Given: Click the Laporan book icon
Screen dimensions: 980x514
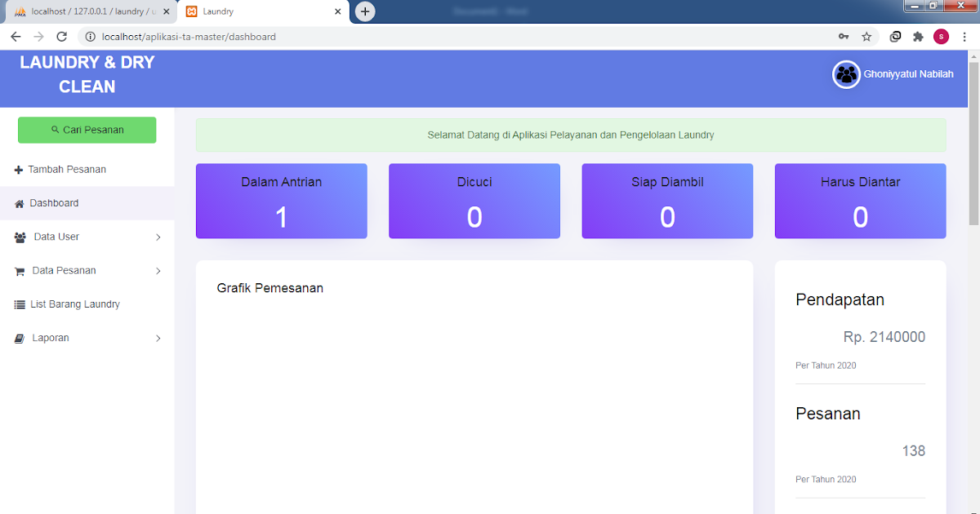Looking at the screenshot, I should (x=21, y=337).
